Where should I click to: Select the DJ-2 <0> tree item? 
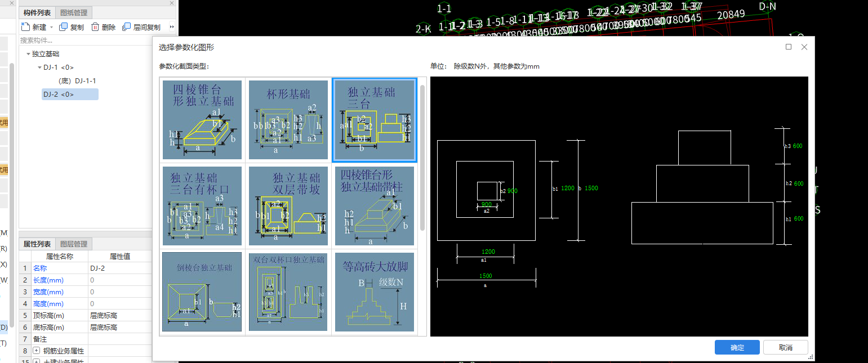tap(70, 95)
